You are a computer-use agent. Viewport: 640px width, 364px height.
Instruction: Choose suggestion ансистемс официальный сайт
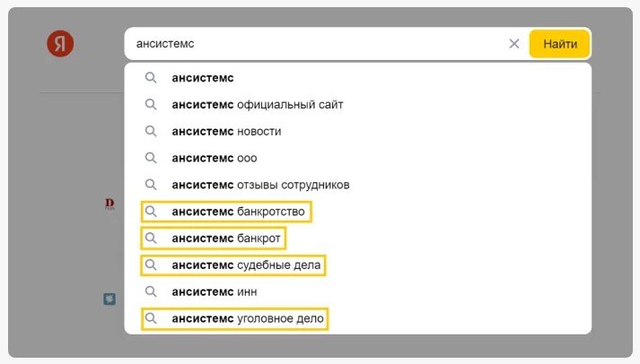[357, 104]
